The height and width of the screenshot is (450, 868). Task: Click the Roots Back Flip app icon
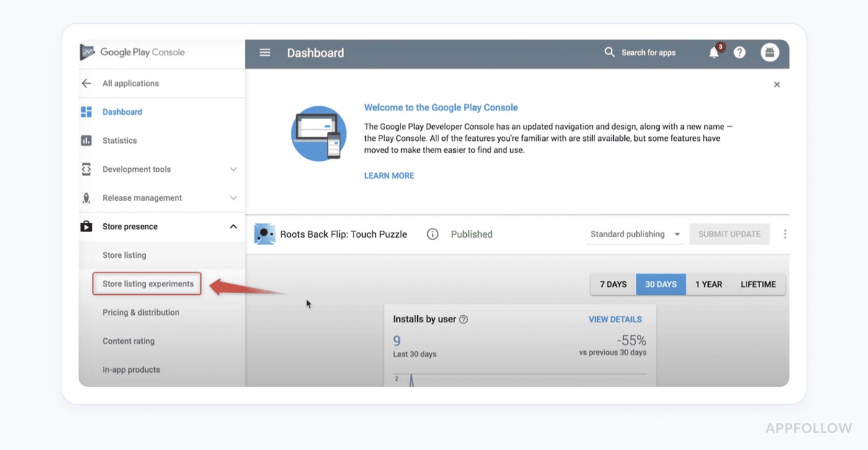pos(265,234)
